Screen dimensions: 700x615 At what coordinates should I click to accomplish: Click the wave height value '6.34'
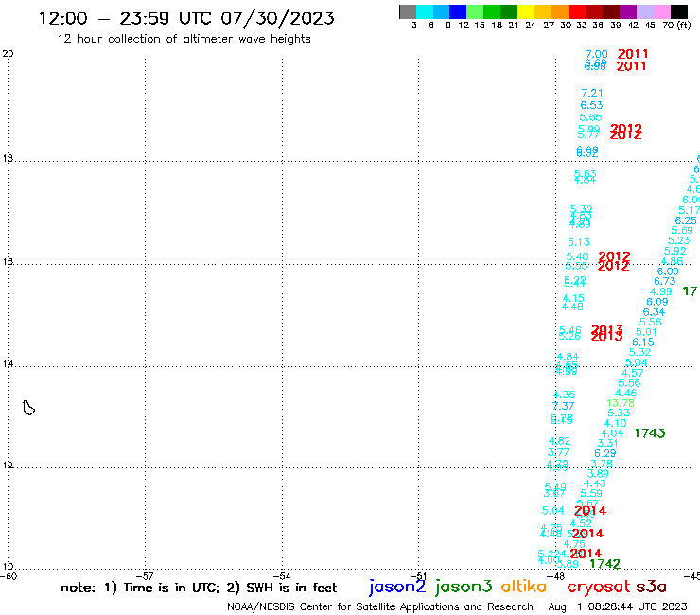654,312
